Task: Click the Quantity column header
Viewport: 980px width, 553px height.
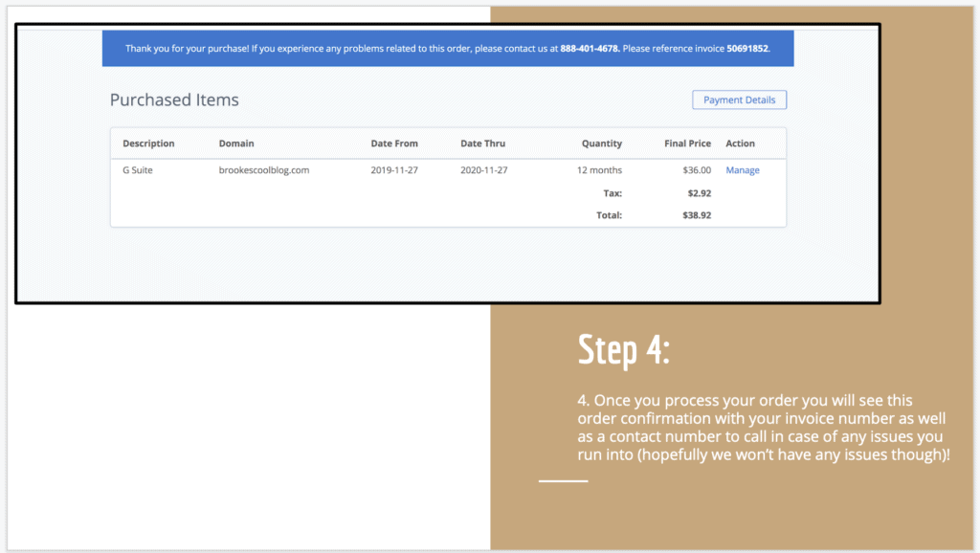Action: tap(601, 144)
